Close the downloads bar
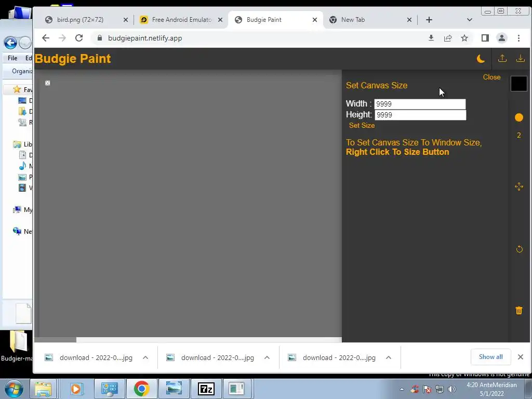Viewport: 532px width, 399px height. click(521, 357)
